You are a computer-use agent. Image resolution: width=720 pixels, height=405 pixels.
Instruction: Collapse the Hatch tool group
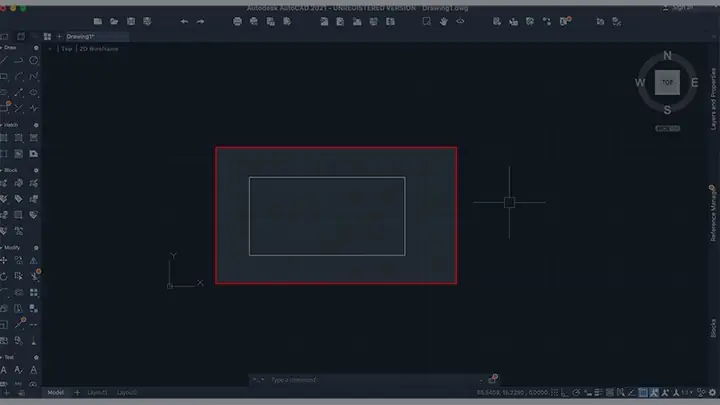pyautogui.click(x=1, y=125)
